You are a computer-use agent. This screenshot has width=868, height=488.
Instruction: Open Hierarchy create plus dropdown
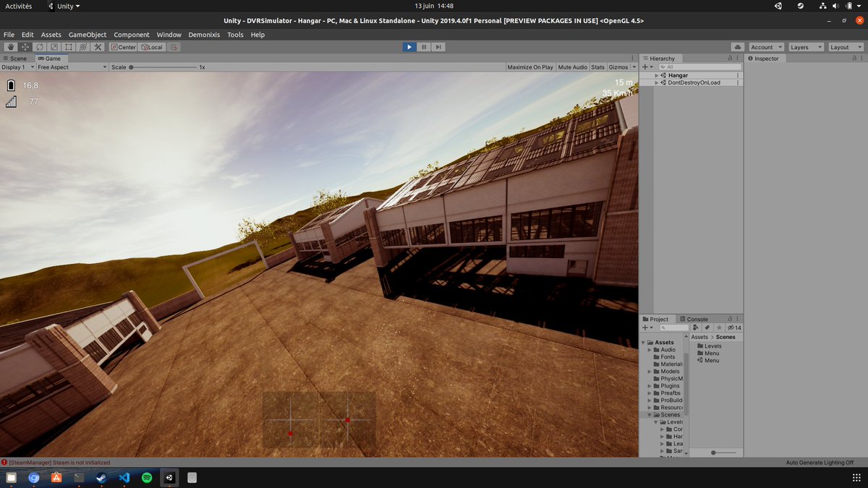tap(647, 67)
